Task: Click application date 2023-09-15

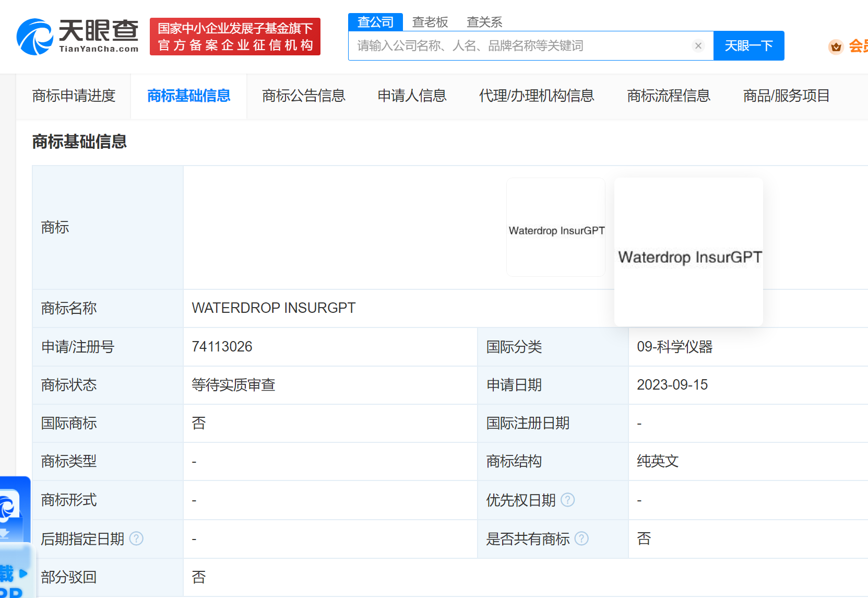Action: [x=672, y=385]
